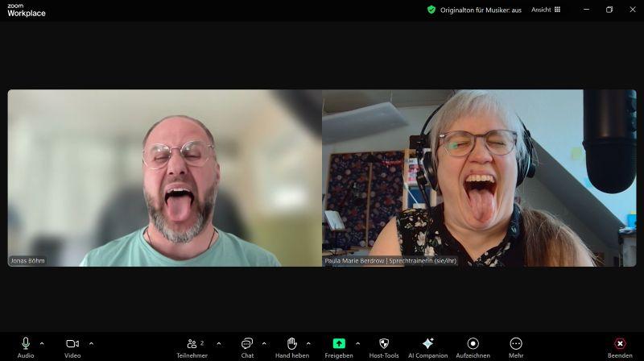End the meeting with Beenden
Image resolution: width=644 pixels, height=361 pixels.
tap(620, 347)
